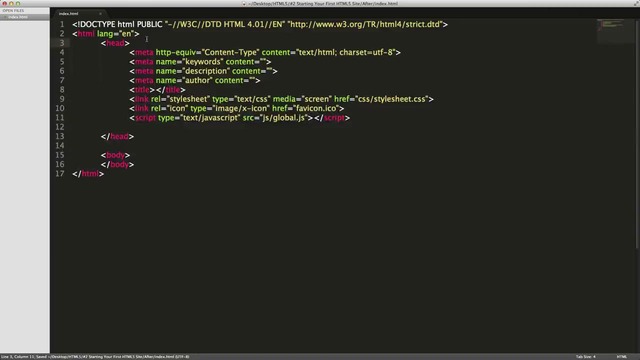Open the HTML syntax selector in status bar
Image resolution: width=640 pixels, height=360 pixels.
[x=622, y=357]
